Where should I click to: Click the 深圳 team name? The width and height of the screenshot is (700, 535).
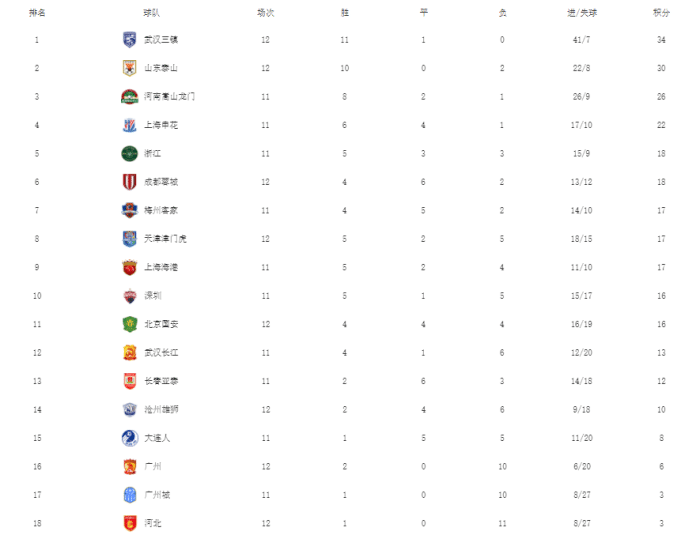click(152, 296)
